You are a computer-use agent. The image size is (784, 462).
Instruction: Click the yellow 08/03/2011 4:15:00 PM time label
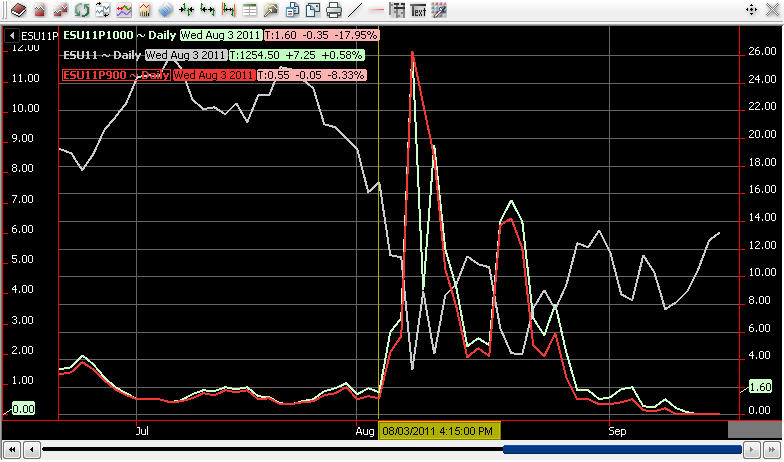[x=440, y=431]
